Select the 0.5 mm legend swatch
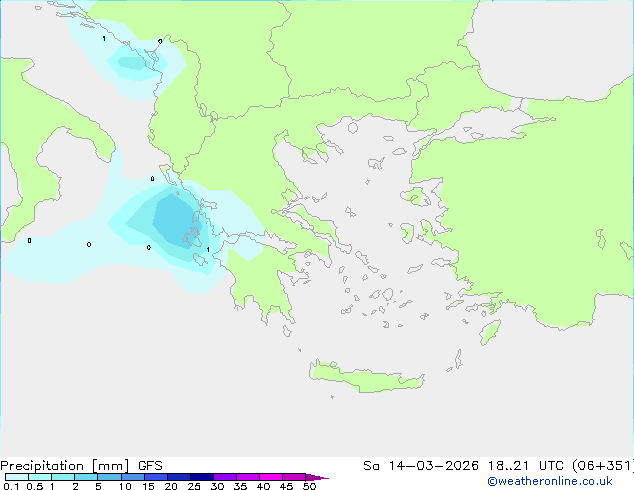Screen dimensions: 634x490 point(40,477)
